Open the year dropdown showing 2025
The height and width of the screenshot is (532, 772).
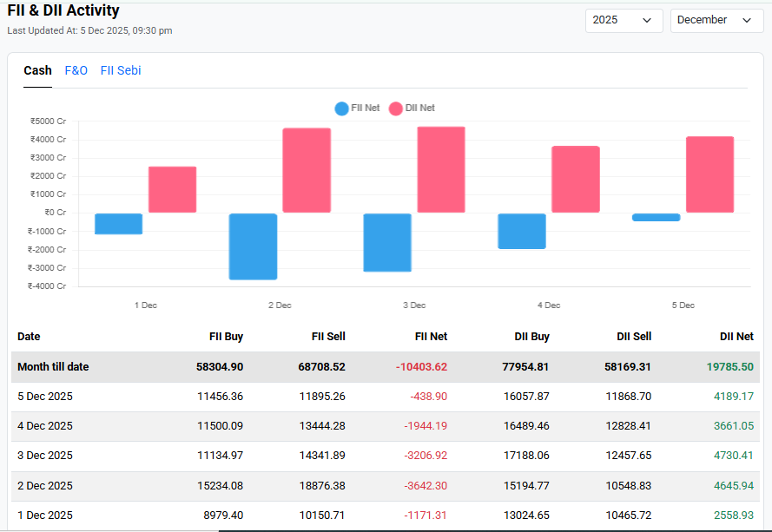pos(624,20)
